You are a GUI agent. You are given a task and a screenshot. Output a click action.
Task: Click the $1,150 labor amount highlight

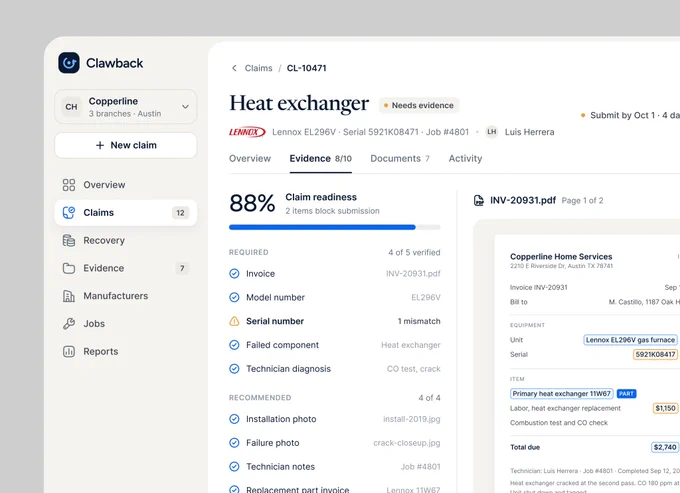(x=665, y=408)
